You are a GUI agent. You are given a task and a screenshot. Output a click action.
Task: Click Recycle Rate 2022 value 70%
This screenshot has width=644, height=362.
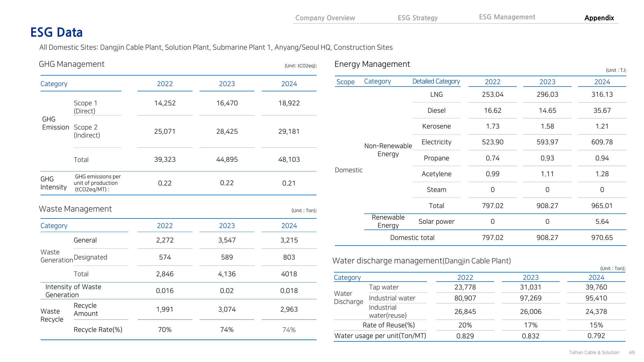tap(165, 330)
